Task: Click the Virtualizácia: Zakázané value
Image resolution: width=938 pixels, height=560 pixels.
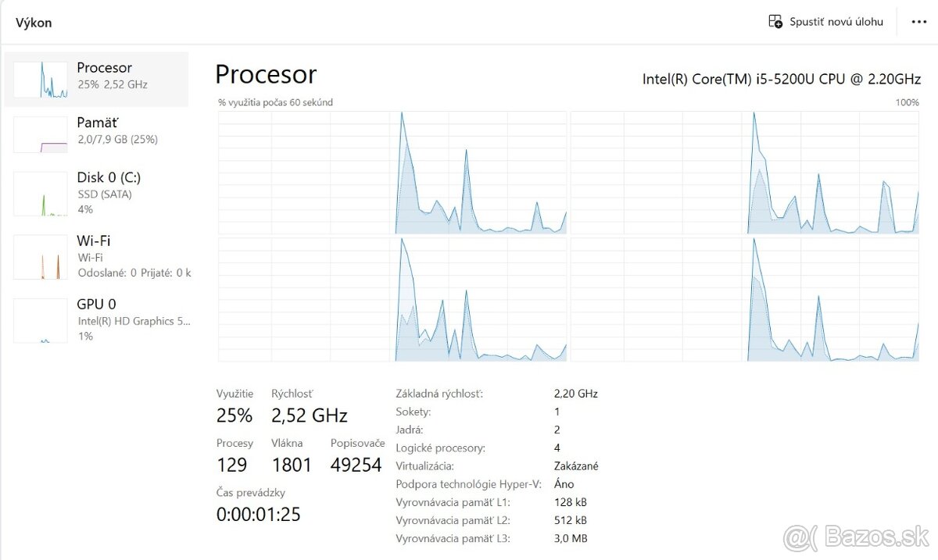Action: coord(575,465)
